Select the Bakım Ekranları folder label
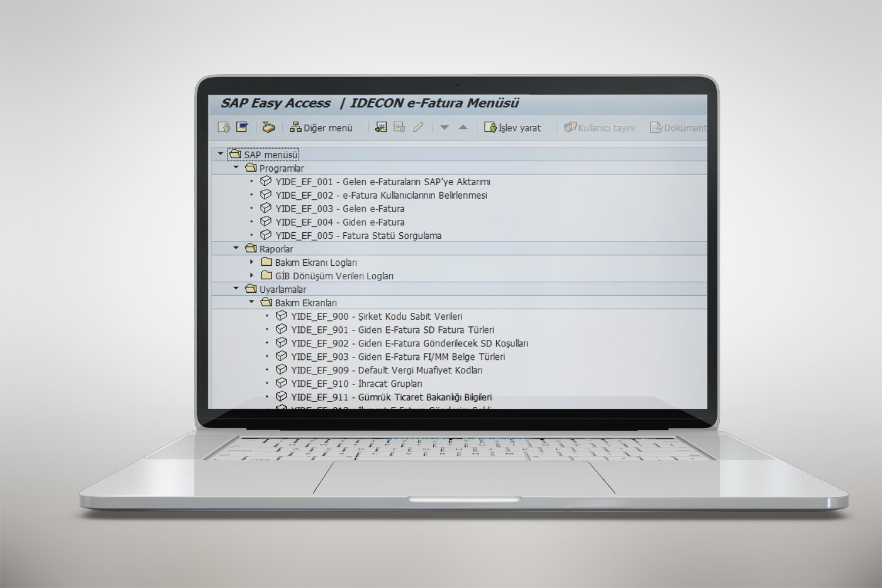The image size is (882, 588). pos(306,303)
